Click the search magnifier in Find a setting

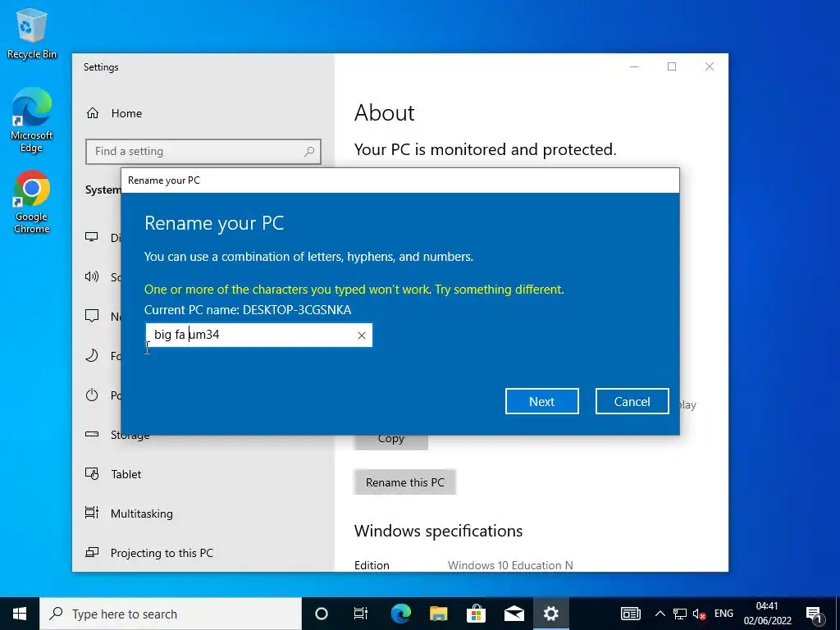[x=309, y=152]
